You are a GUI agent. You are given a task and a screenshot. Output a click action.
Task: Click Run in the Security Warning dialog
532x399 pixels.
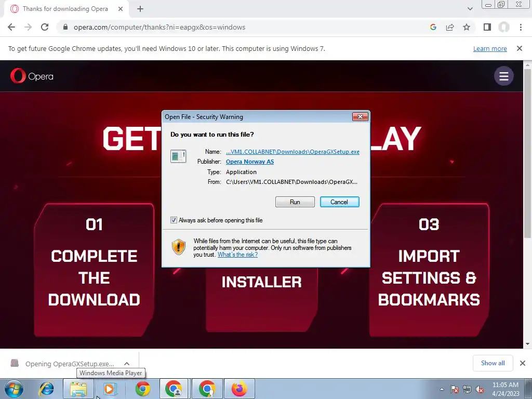pos(295,202)
